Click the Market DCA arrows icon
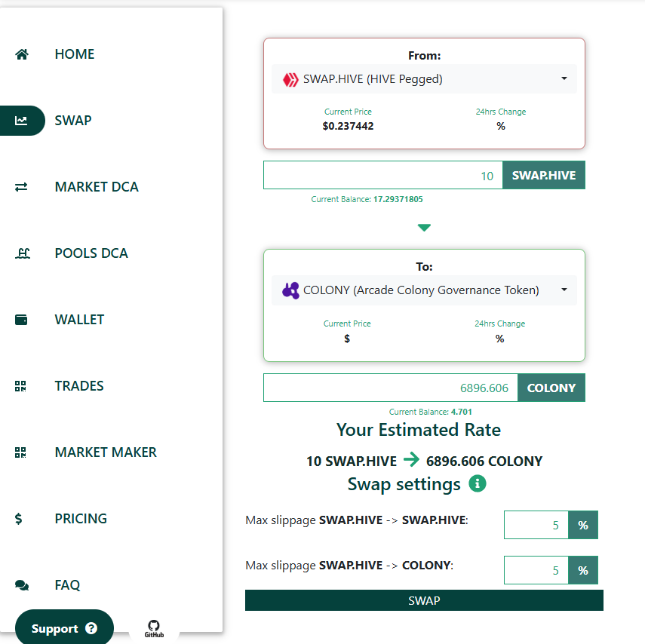The height and width of the screenshot is (644, 645). click(21, 187)
